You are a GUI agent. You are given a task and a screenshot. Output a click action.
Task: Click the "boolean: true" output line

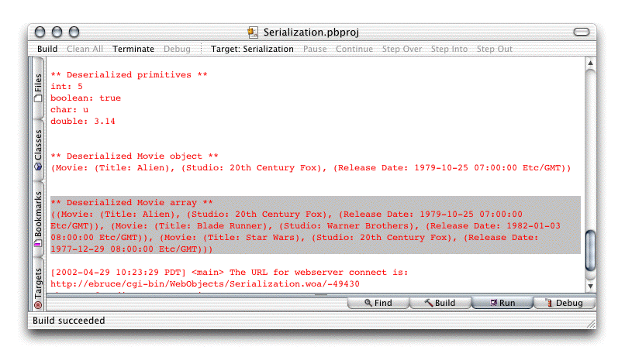click(86, 98)
